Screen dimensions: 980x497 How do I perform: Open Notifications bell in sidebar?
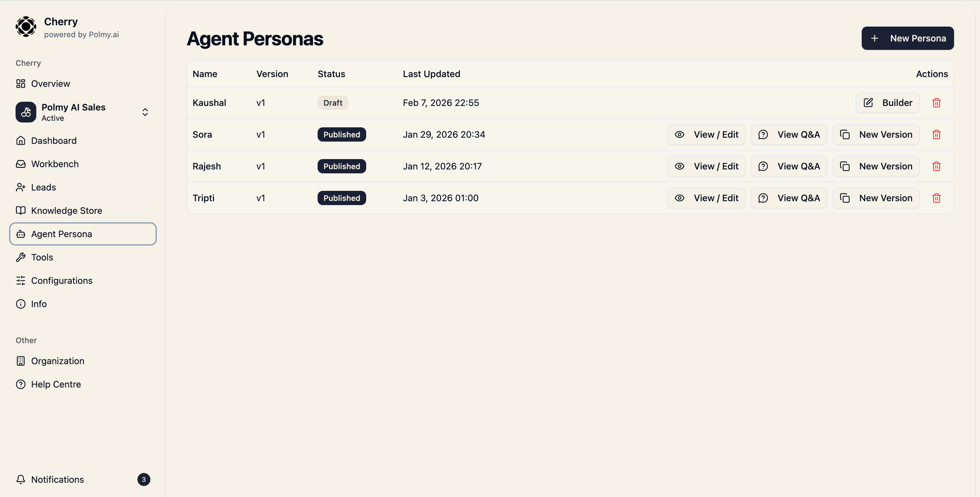click(x=21, y=479)
